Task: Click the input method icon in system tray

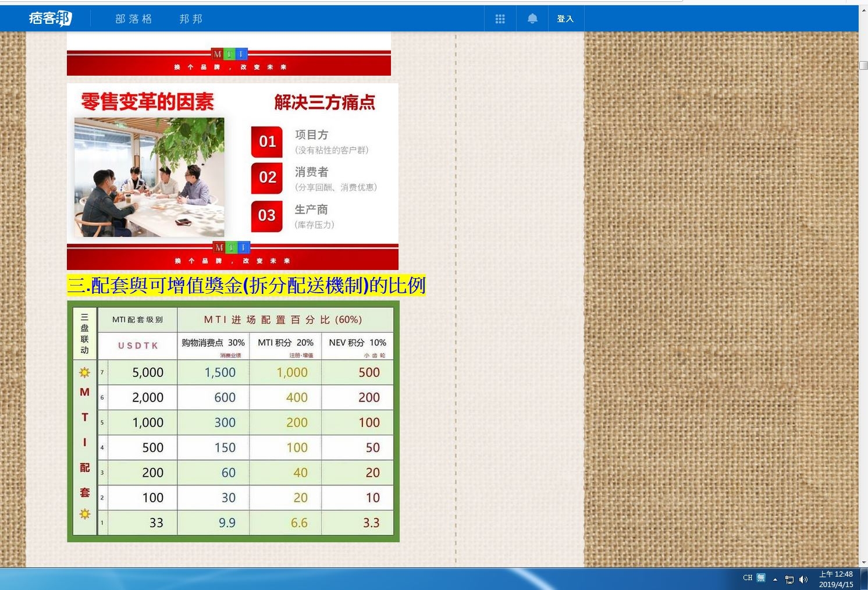Action: (761, 578)
